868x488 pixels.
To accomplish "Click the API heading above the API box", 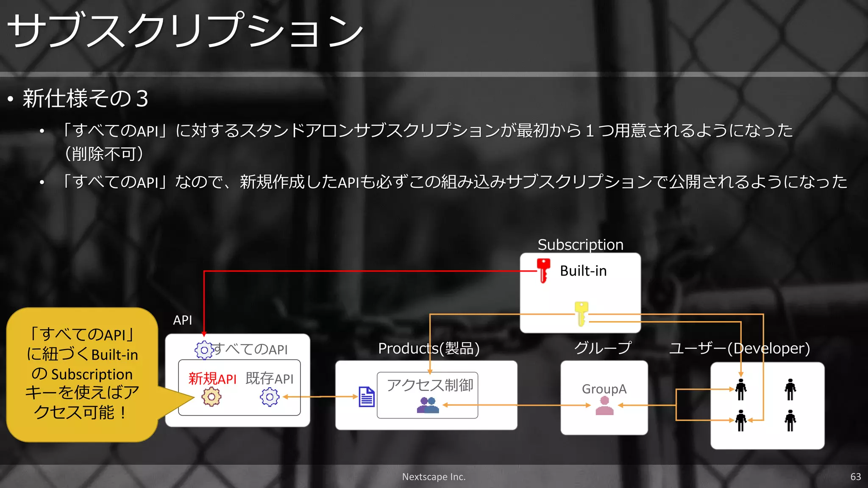I will click(x=182, y=320).
